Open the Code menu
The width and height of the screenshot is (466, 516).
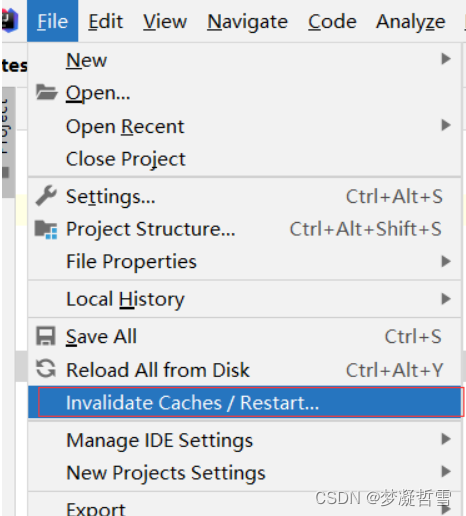(332, 21)
